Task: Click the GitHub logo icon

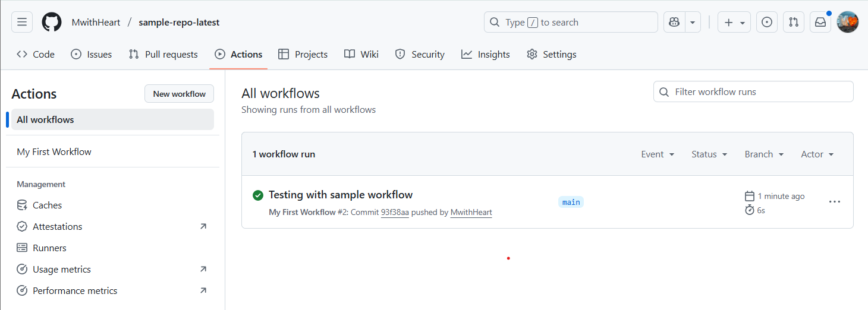Action: point(52,23)
